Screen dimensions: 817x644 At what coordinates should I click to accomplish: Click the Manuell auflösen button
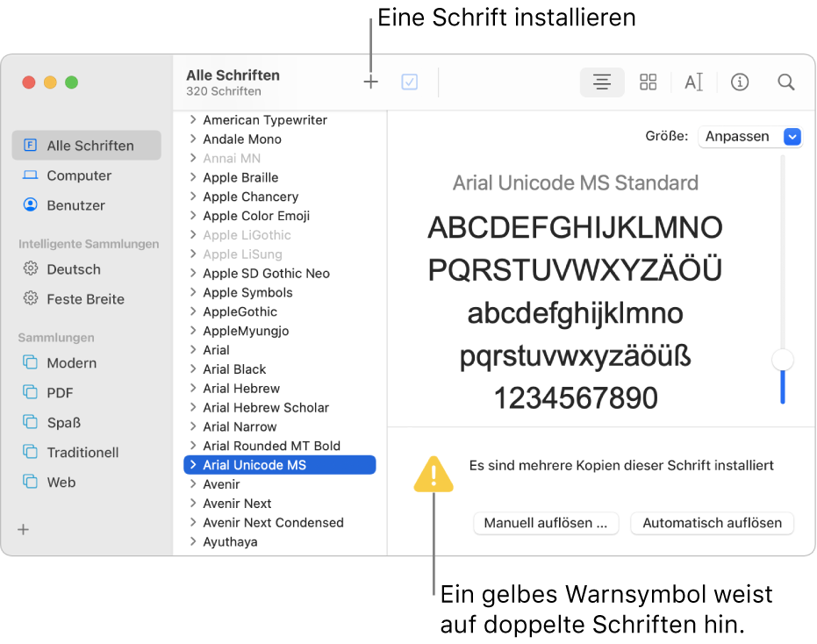click(x=546, y=523)
